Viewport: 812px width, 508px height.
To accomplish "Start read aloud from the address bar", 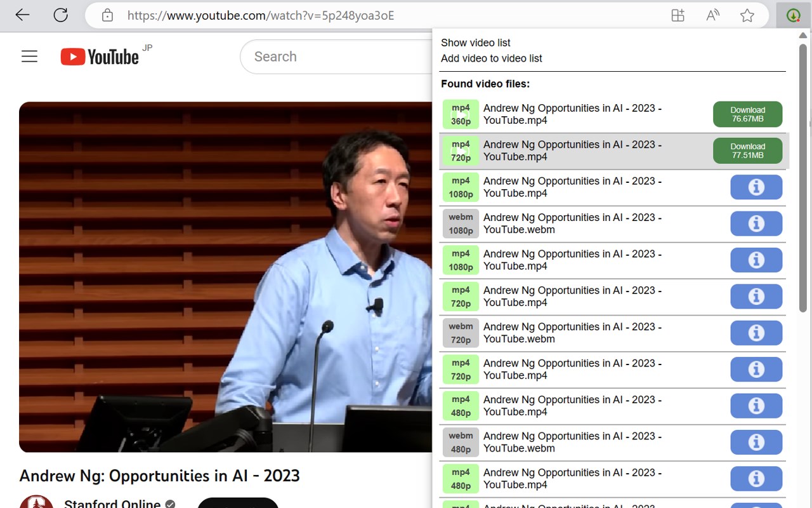I will (x=712, y=15).
